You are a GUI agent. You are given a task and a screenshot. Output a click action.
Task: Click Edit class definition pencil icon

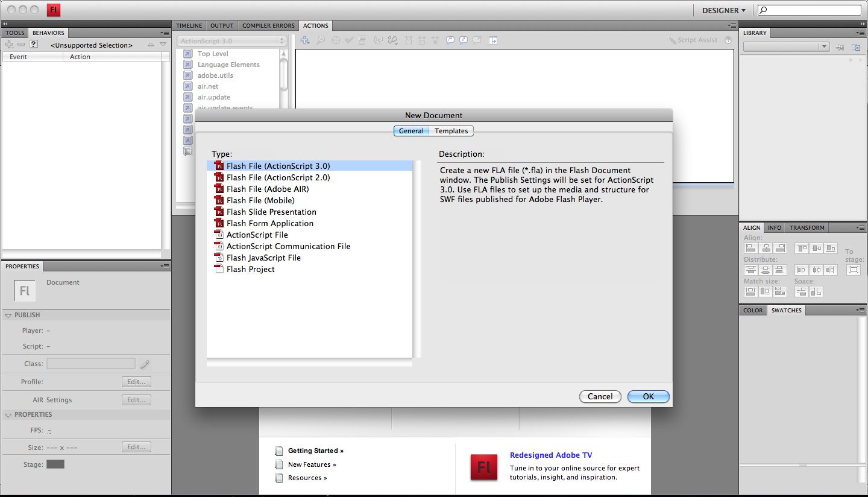(145, 364)
